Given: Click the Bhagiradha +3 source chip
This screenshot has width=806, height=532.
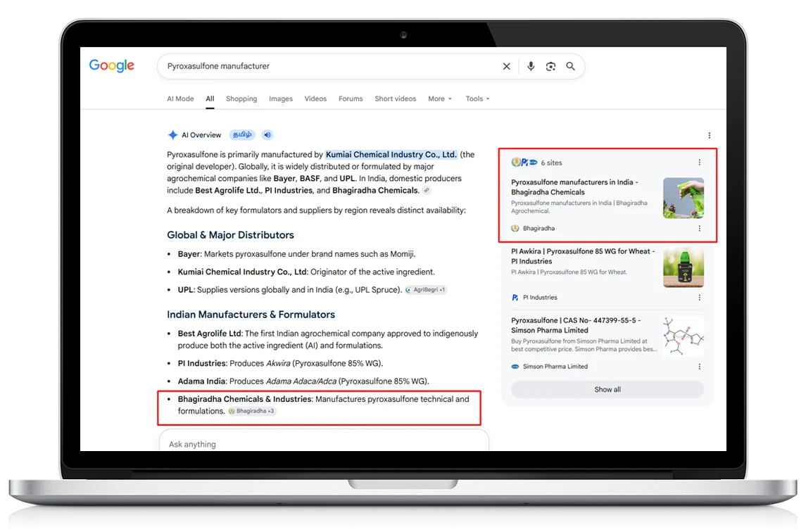Looking at the screenshot, I should pos(252,411).
